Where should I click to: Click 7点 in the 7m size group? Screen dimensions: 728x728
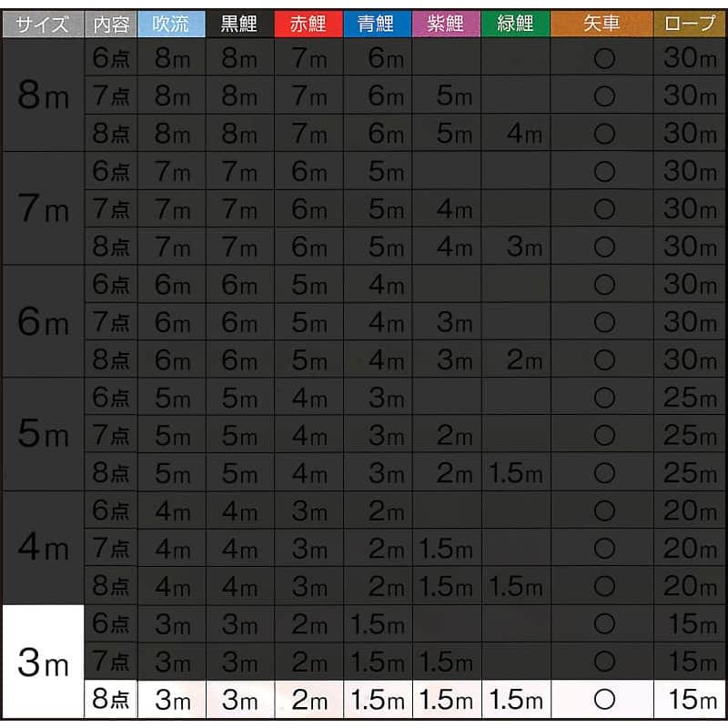(x=111, y=208)
